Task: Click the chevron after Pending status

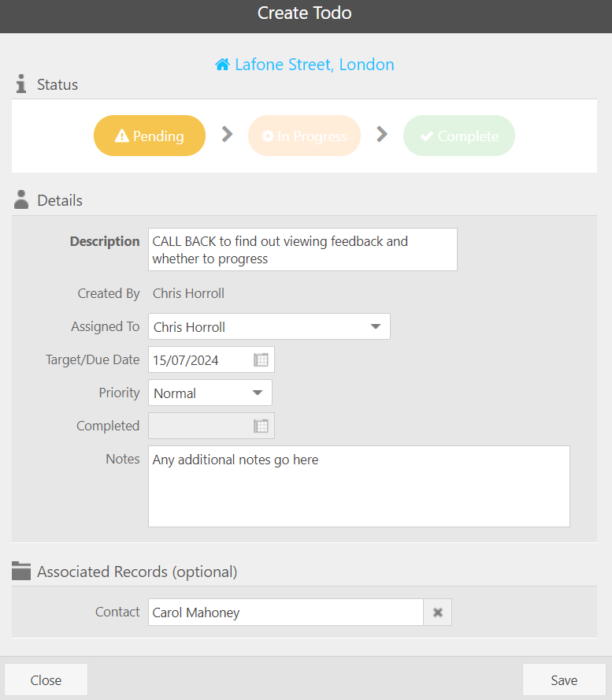Action: 227,134
